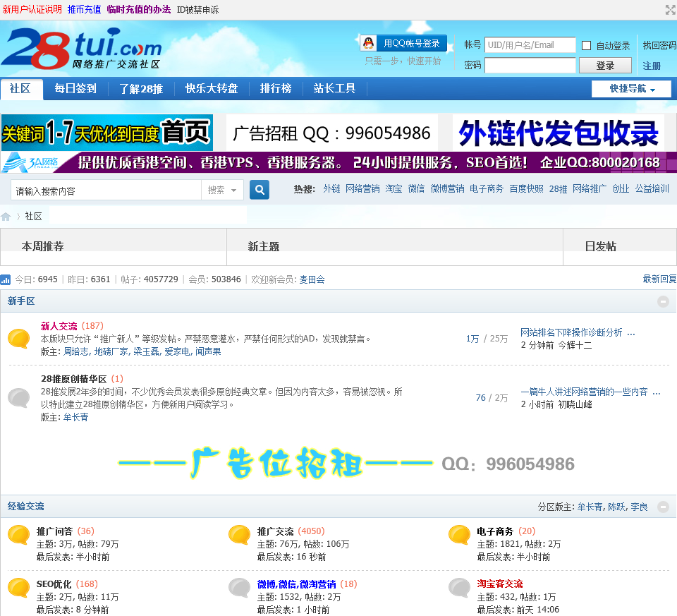
Task: Open the 排行榜 menu item
Action: (x=276, y=89)
